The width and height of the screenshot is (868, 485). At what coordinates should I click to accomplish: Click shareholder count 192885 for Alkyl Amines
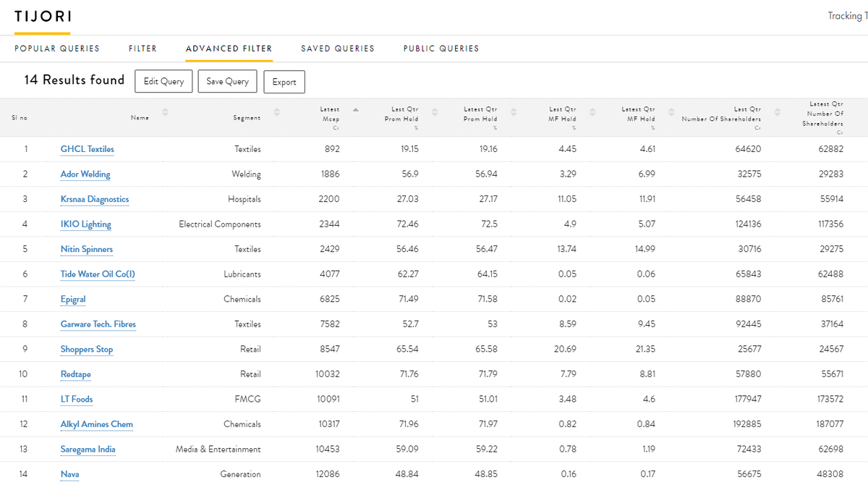(x=747, y=424)
